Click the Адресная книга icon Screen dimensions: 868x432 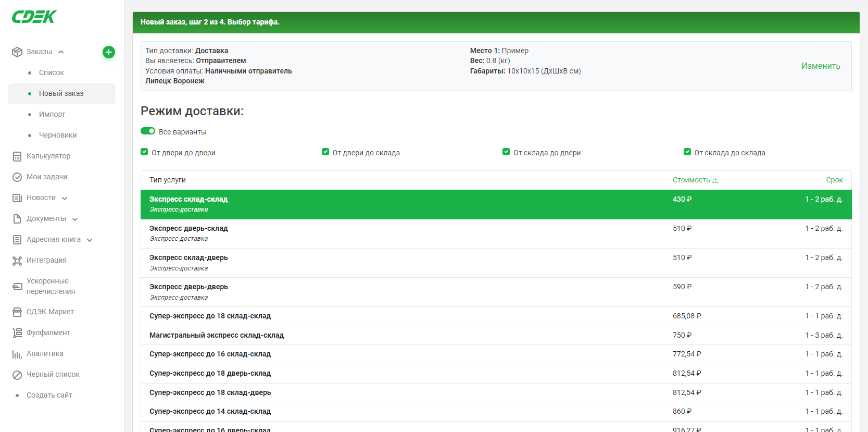coord(17,240)
